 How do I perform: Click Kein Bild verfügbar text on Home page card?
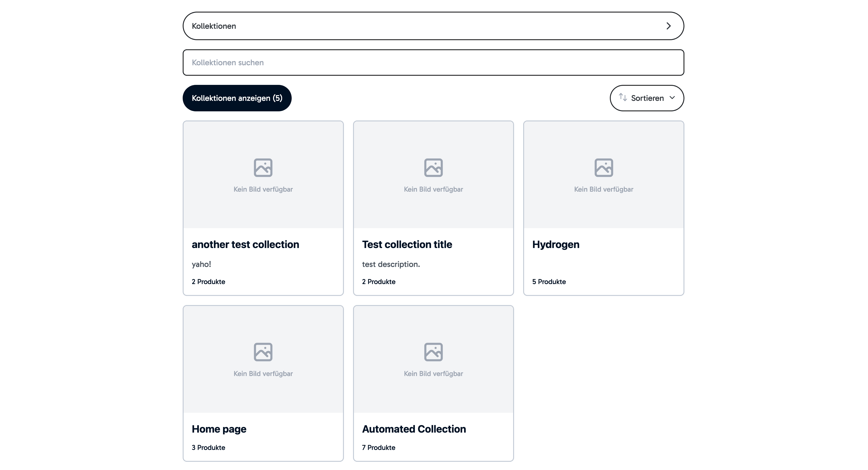[x=263, y=374]
